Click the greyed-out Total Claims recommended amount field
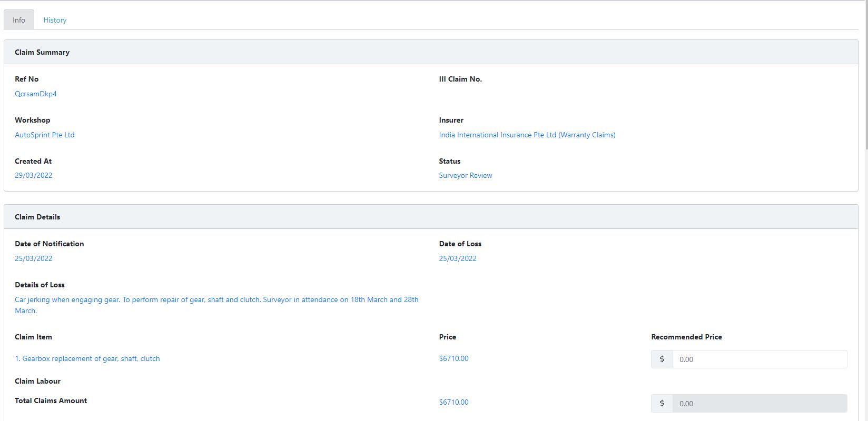The image size is (868, 421). click(x=759, y=404)
